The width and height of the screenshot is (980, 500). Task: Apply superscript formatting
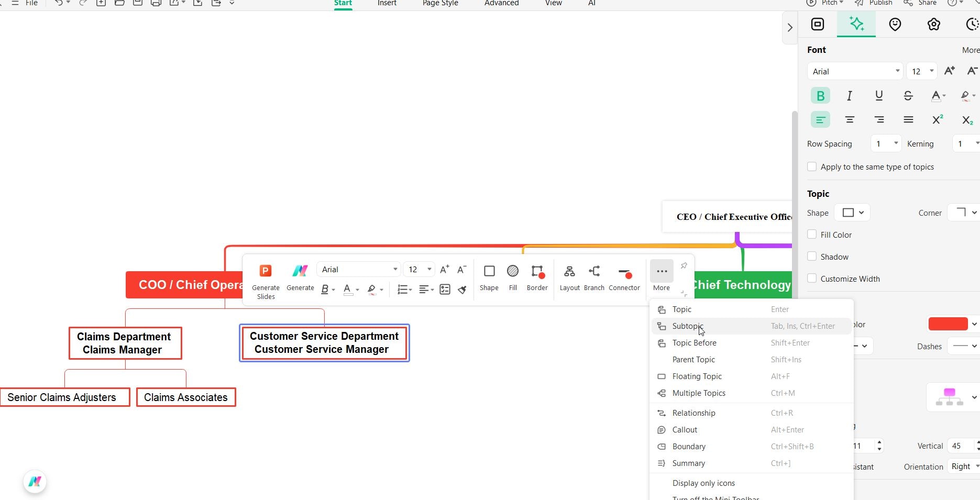point(938,120)
